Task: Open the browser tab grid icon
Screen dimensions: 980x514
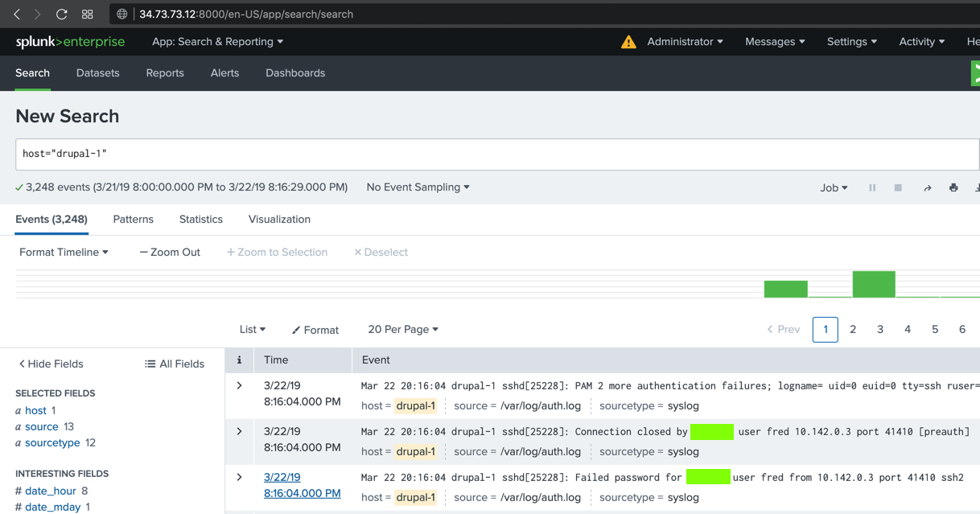Action: pyautogui.click(x=88, y=14)
